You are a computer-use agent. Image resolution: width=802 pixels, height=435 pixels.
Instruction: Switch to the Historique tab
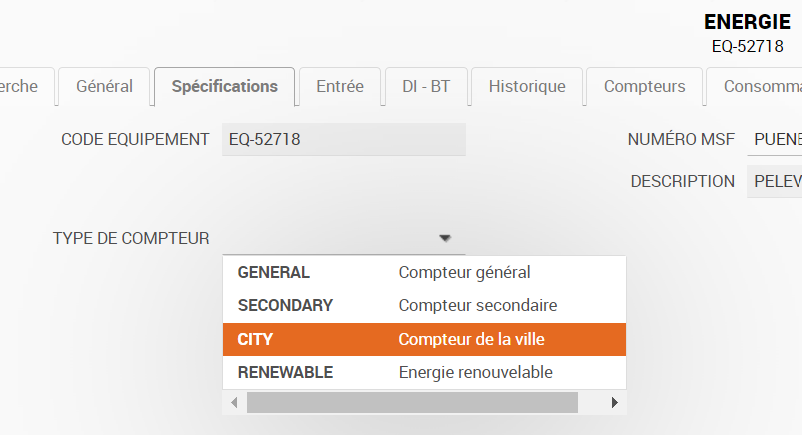click(527, 86)
